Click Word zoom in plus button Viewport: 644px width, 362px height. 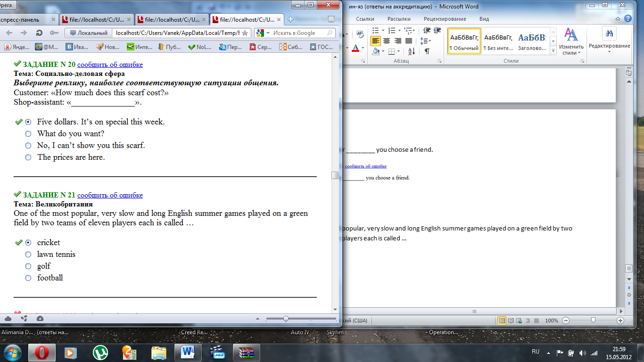pyautogui.click(x=620, y=321)
